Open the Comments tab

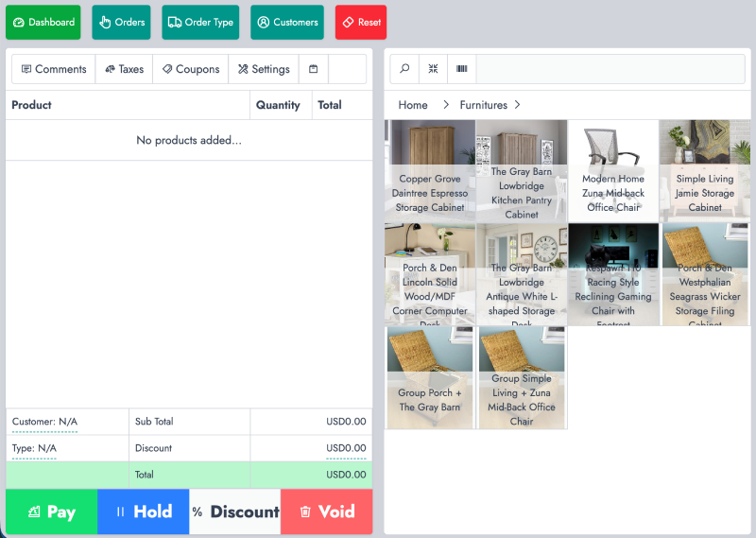tap(54, 69)
